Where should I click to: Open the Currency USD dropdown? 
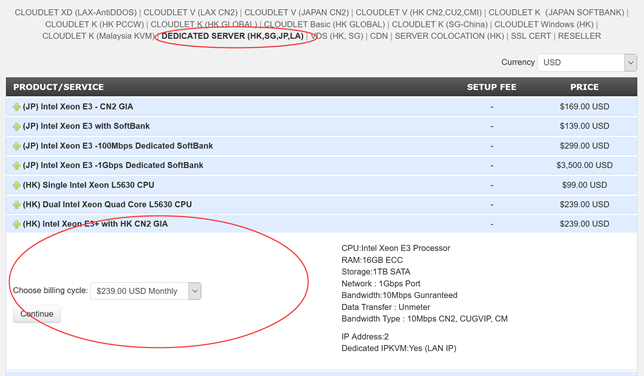587,62
